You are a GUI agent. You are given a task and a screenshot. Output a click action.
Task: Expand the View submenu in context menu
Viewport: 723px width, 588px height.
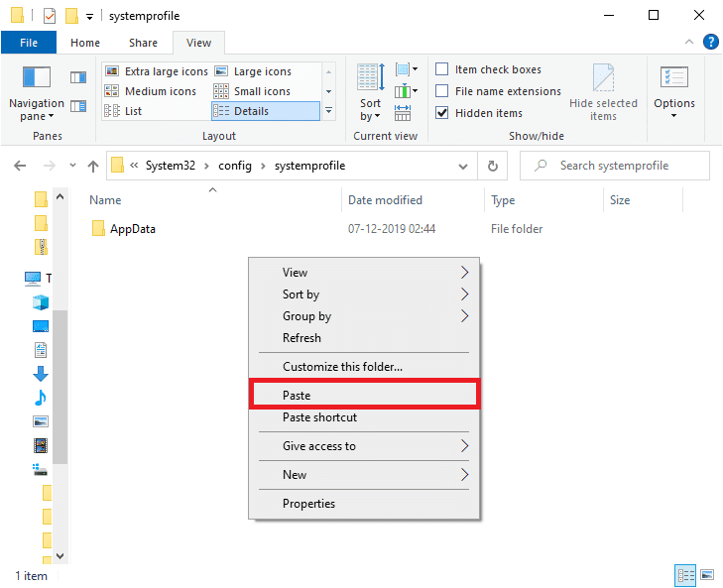click(464, 273)
